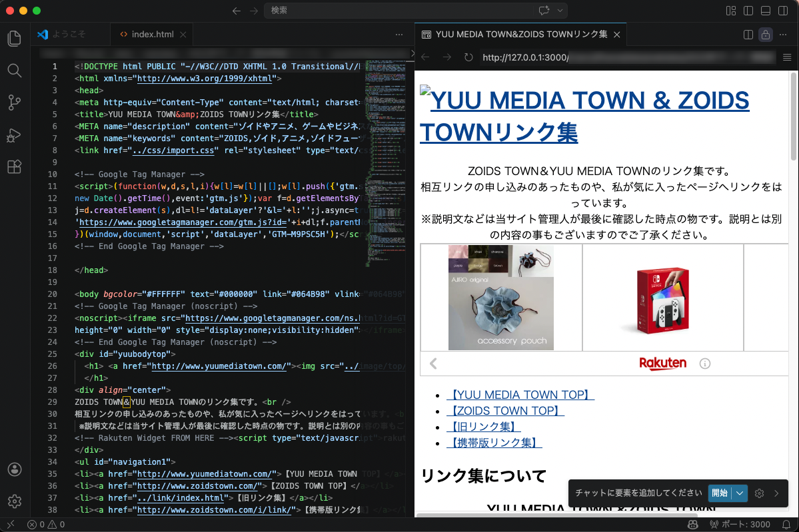Click the editor minimap
Viewport: 799px width, 532px height.
386,163
